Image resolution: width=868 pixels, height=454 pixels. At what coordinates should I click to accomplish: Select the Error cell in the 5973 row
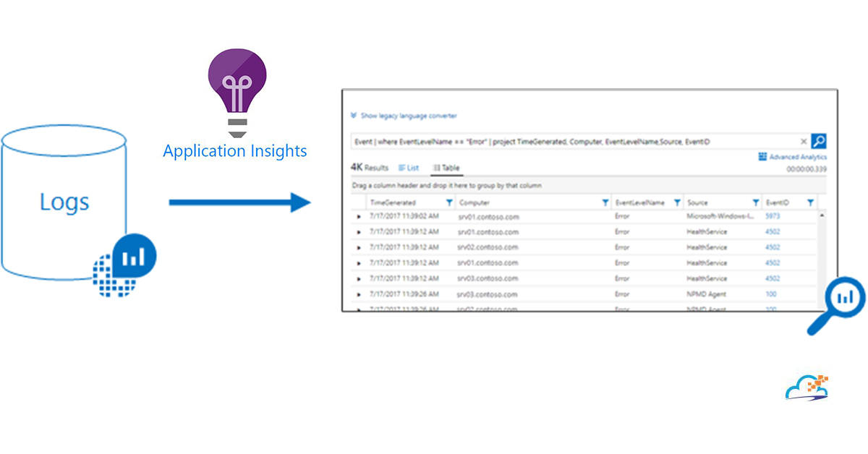pyautogui.click(x=622, y=216)
